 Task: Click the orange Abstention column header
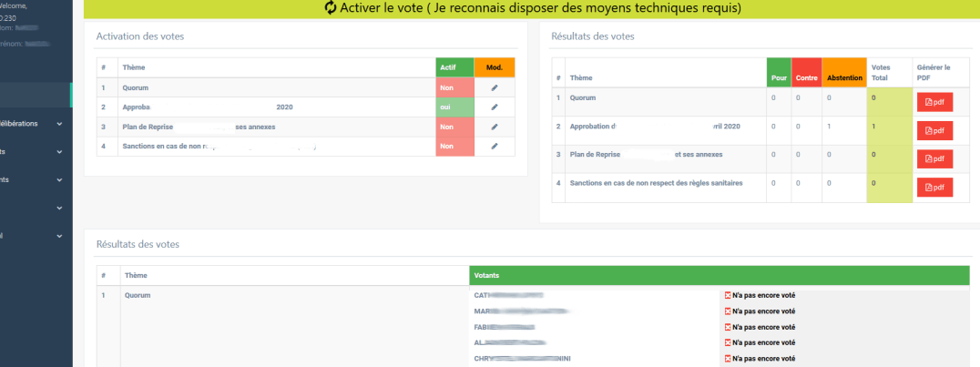(x=843, y=73)
